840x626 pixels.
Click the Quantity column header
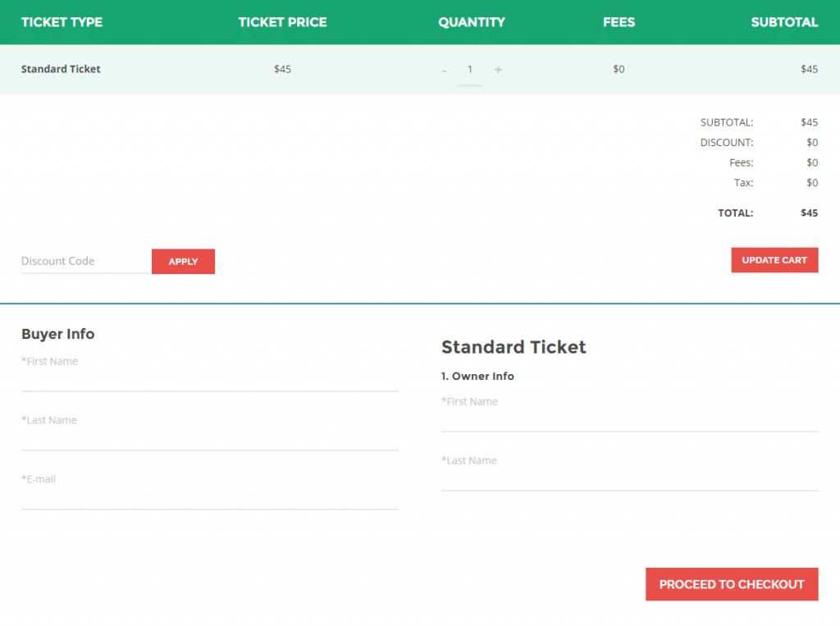coord(472,22)
